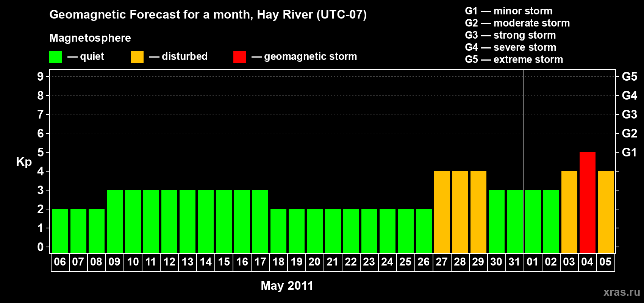Click the red geomagnetic storm legend swatch

click(239, 57)
